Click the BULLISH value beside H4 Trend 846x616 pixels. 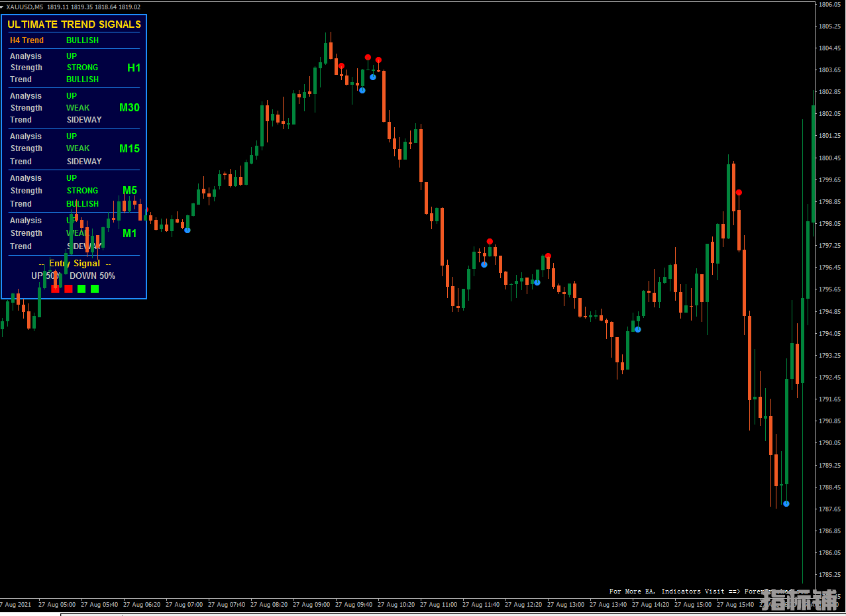[x=82, y=40]
